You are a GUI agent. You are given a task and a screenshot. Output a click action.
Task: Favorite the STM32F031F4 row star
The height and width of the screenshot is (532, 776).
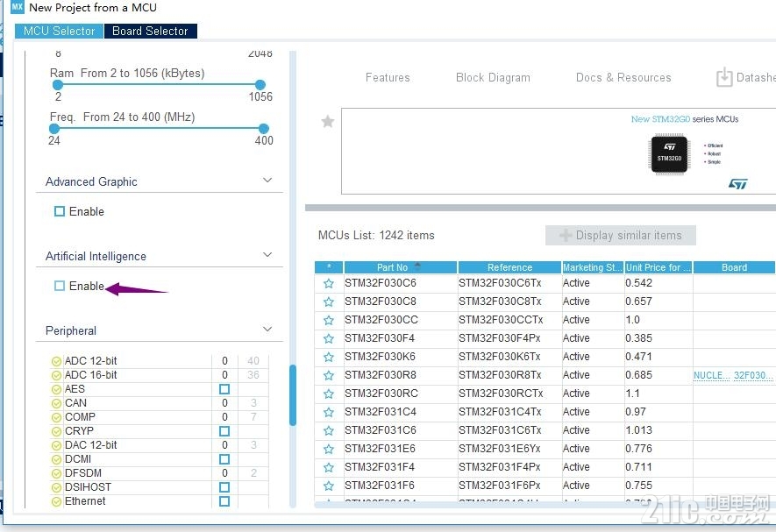tap(329, 467)
